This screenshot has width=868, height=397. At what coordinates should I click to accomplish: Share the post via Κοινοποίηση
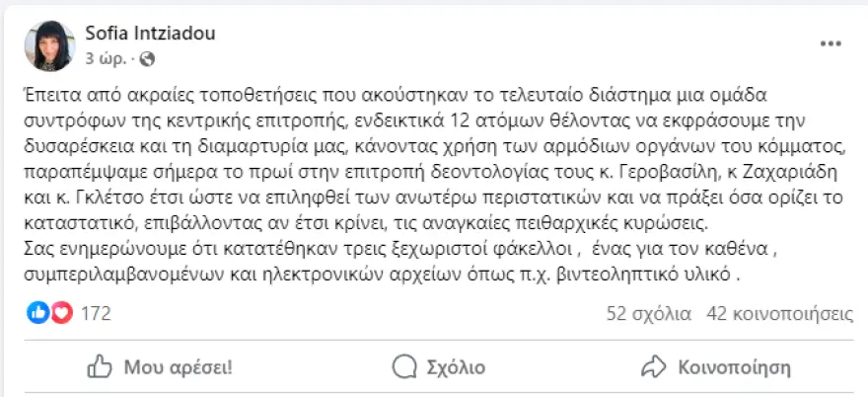point(716,367)
